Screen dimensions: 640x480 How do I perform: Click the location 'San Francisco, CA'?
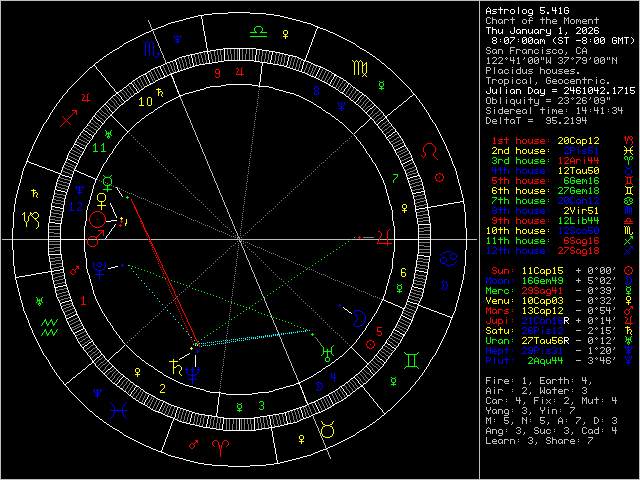tap(536, 51)
